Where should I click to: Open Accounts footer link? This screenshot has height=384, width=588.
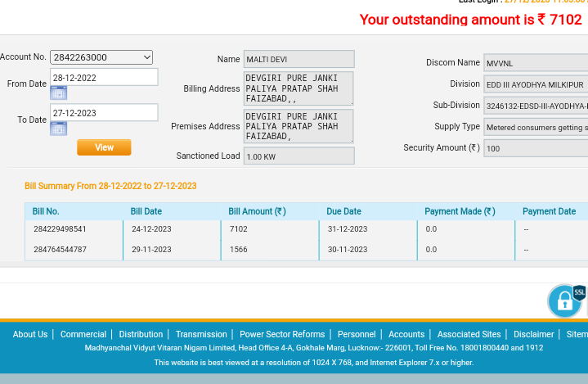coord(406,334)
